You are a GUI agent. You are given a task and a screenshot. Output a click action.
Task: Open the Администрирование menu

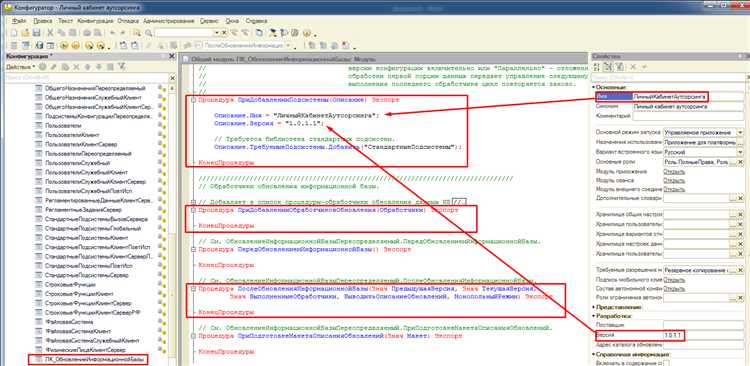point(169,22)
